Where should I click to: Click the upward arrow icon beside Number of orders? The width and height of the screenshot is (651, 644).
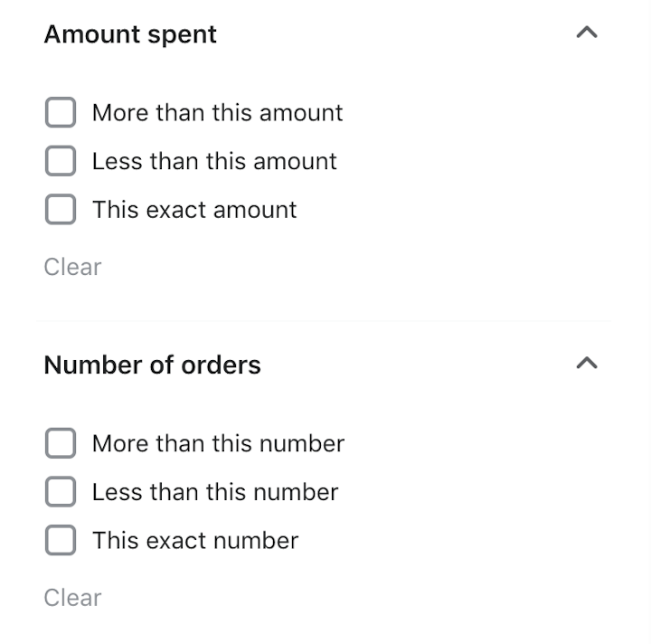(x=587, y=364)
